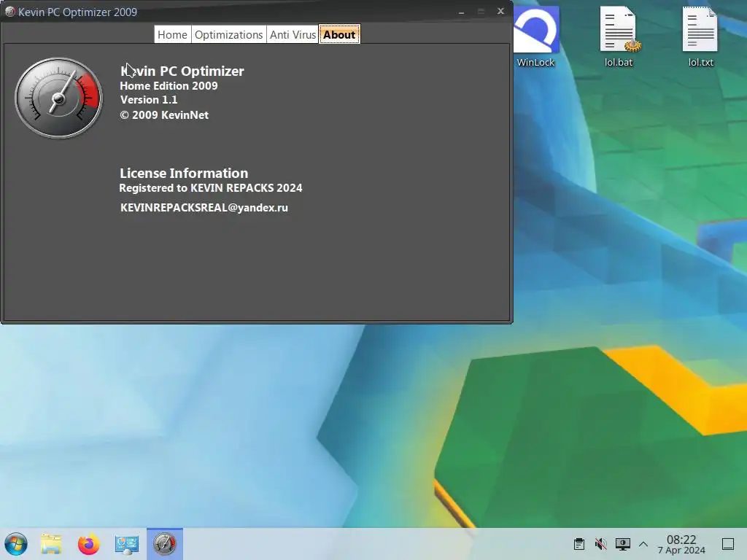Click the KEVINREPACKSREAL@yandex.ru email text
Image resolution: width=747 pixels, height=560 pixels.
(x=204, y=208)
